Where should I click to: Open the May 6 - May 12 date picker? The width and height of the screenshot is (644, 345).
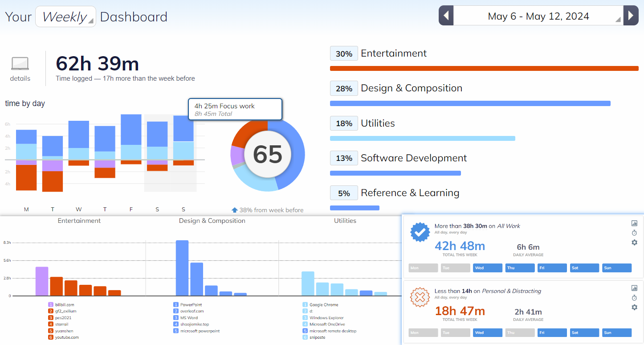(x=538, y=16)
